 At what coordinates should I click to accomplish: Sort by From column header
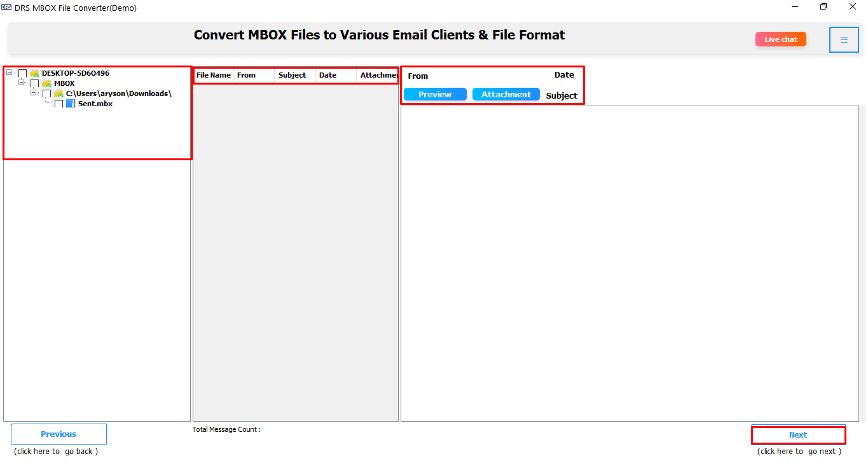click(254, 75)
